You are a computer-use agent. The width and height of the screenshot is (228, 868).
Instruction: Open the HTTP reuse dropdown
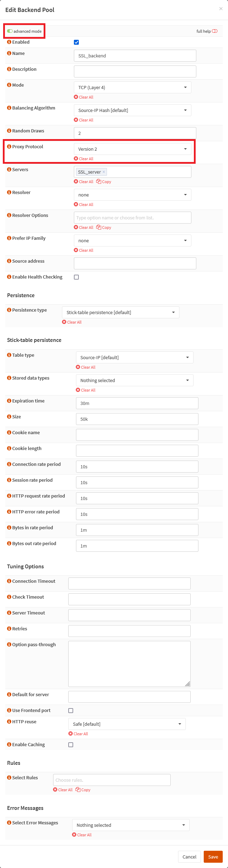click(x=127, y=724)
